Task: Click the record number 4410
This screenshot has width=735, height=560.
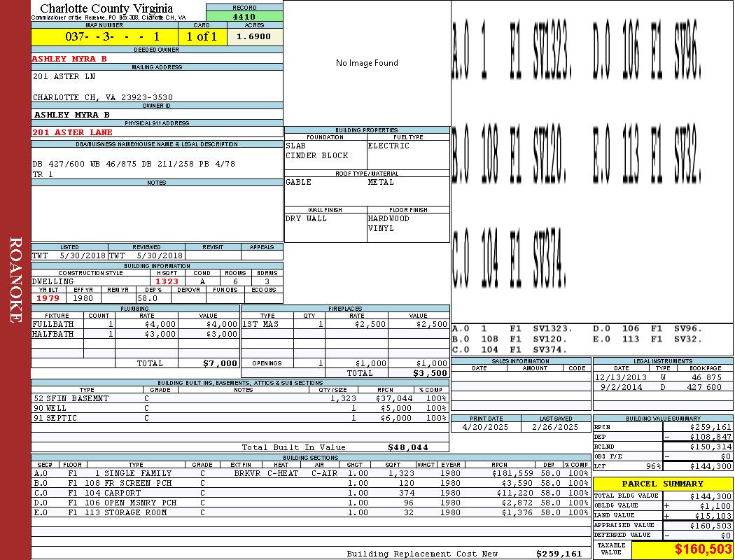Action: click(244, 16)
